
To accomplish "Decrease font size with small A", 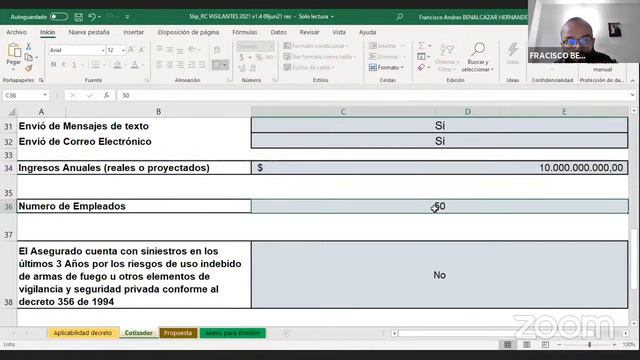I will point(142,50).
